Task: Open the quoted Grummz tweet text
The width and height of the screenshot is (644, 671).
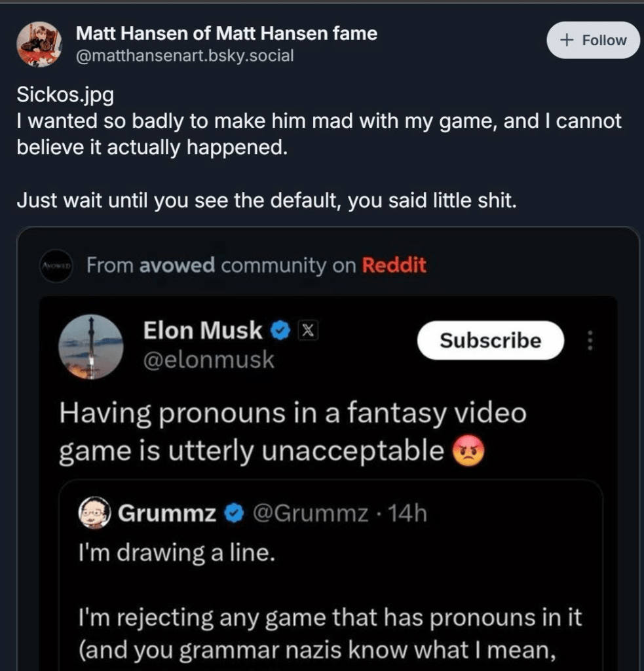Action: coord(328,616)
